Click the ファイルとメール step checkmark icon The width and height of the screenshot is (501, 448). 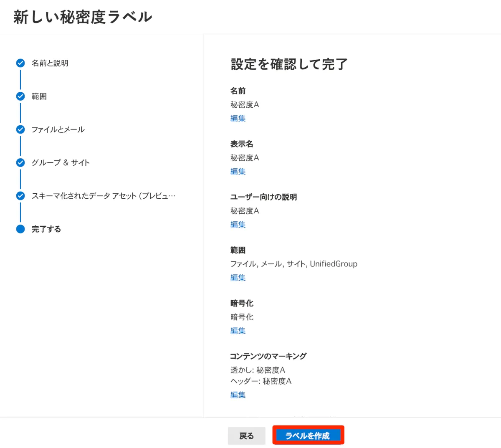20,129
